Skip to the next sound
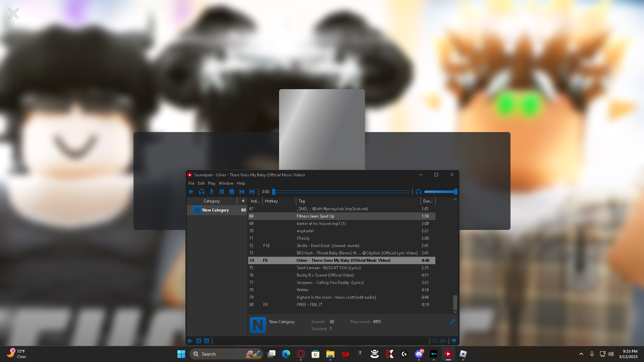644x362 pixels. [252, 192]
